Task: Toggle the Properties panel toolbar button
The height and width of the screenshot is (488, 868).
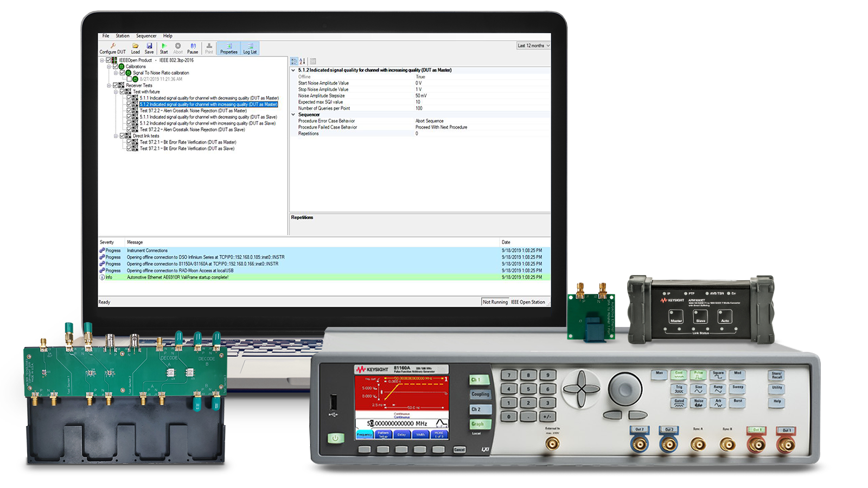Action: pyautogui.click(x=229, y=48)
